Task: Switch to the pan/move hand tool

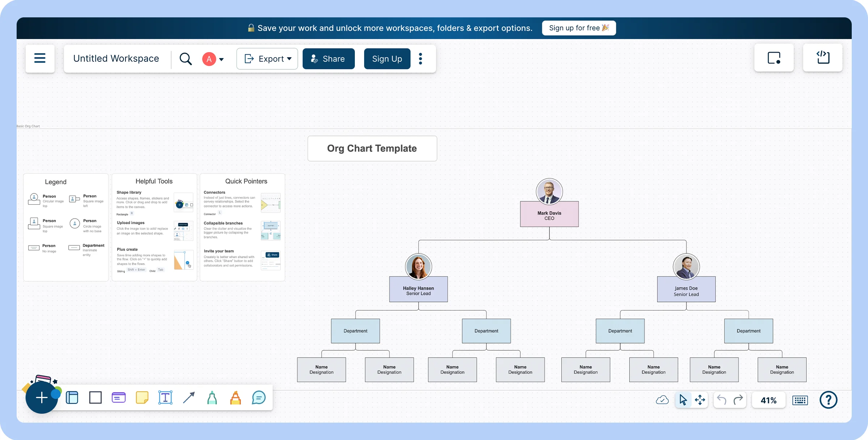Action: point(701,400)
